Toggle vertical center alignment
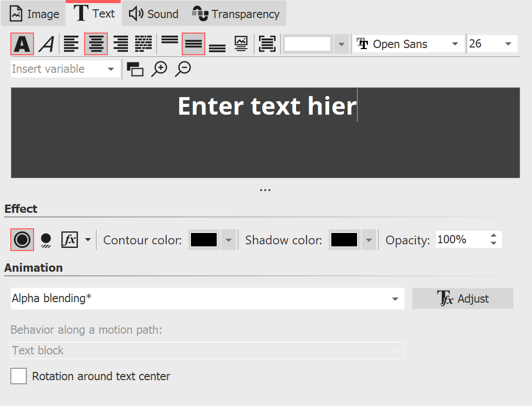The height and width of the screenshot is (406, 532). coord(193,44)
